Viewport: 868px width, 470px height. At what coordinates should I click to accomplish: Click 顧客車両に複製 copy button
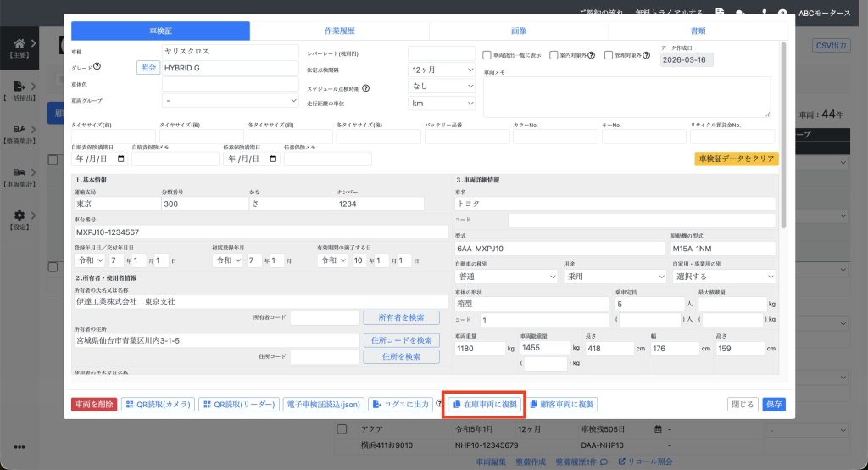(x=563, y=405)
